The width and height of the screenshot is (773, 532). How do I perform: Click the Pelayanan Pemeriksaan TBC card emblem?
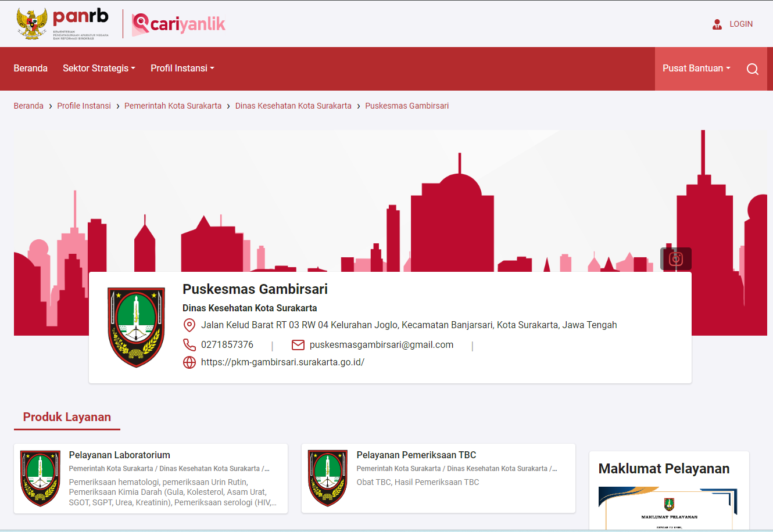pos(328,479)
